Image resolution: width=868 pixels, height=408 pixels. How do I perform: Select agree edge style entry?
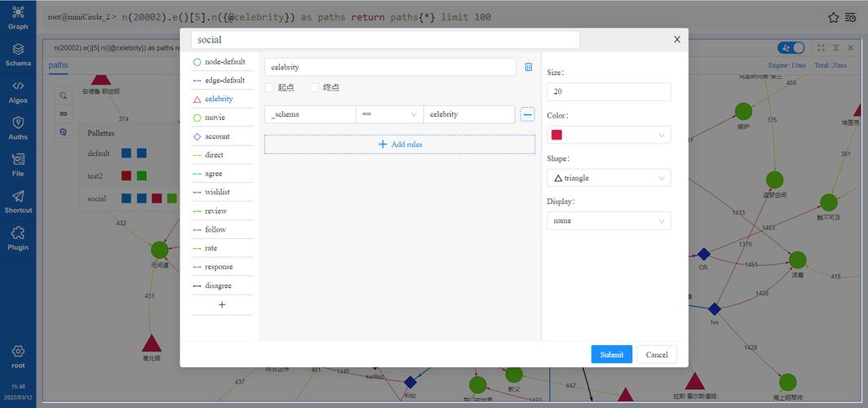(222, 174)
